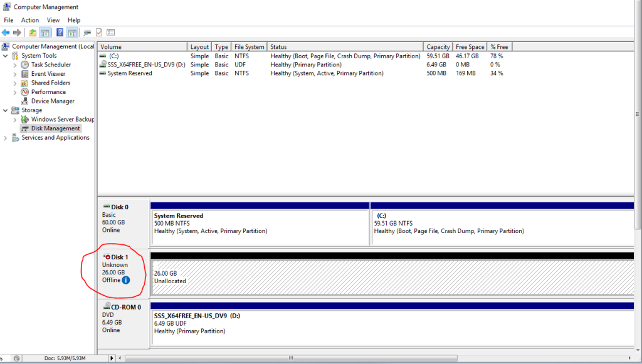Screen dimensions: 642x364
Task: Open the Action menu
Action: (29, 20)
